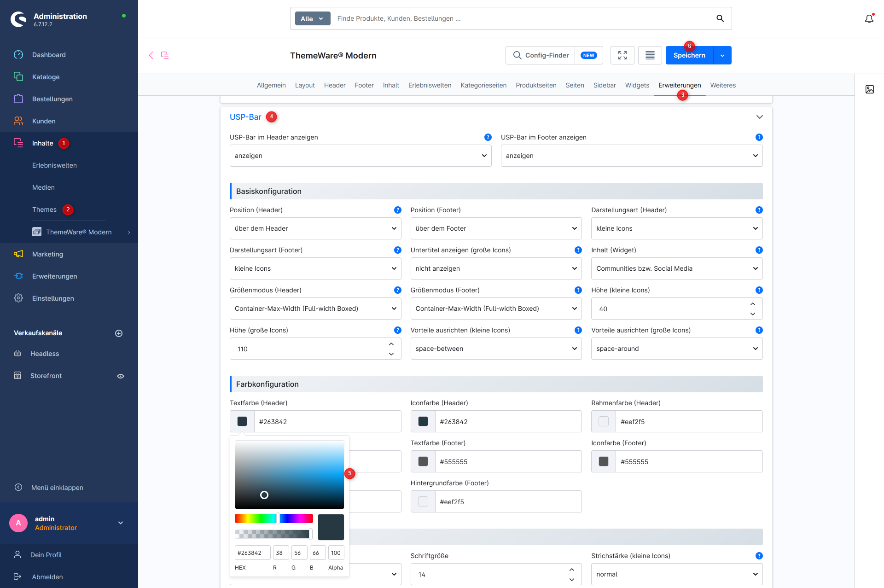Show help for Darstellungsart (Header)
884x588 pixels.
click(759, 210)
